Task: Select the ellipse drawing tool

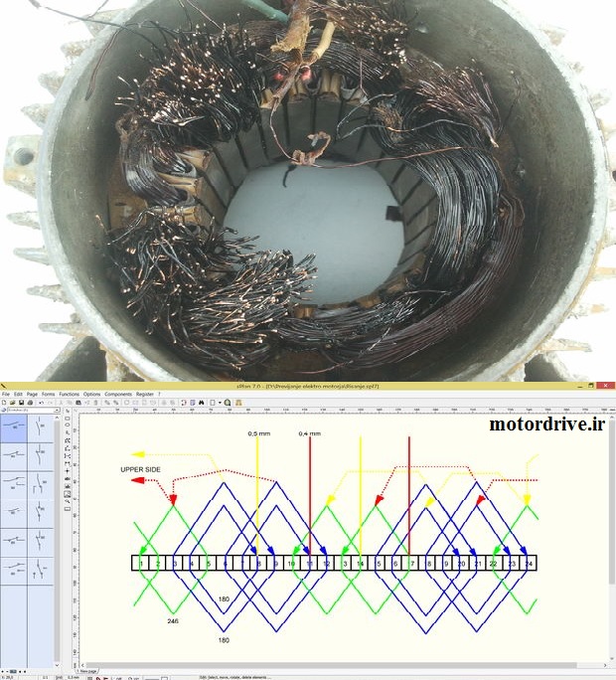Action: click(68, 425)
